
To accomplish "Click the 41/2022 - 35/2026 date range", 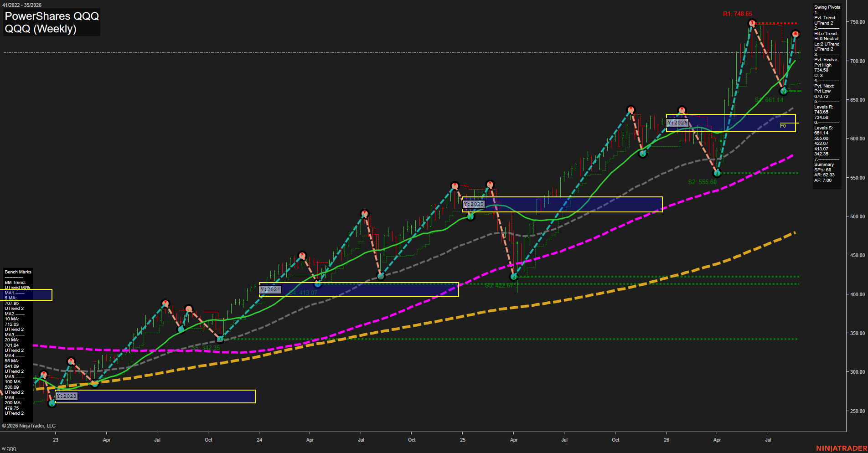I will coord(22,5).
